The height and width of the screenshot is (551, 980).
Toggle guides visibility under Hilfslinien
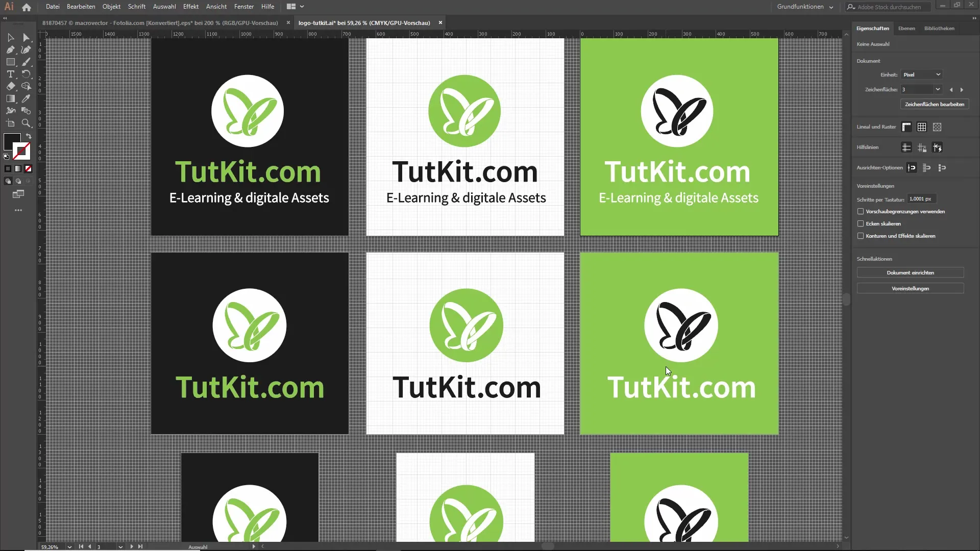tap(906, 147)
